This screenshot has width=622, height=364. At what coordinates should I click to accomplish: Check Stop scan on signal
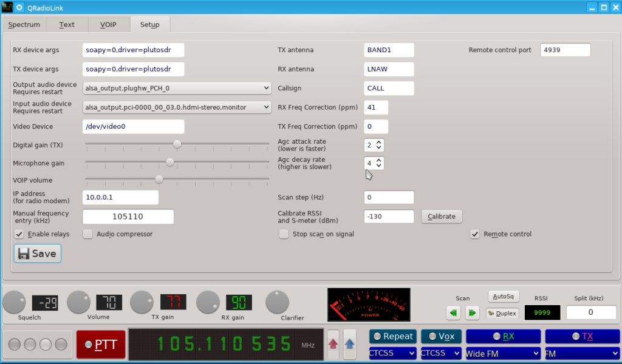coord(284,234)
